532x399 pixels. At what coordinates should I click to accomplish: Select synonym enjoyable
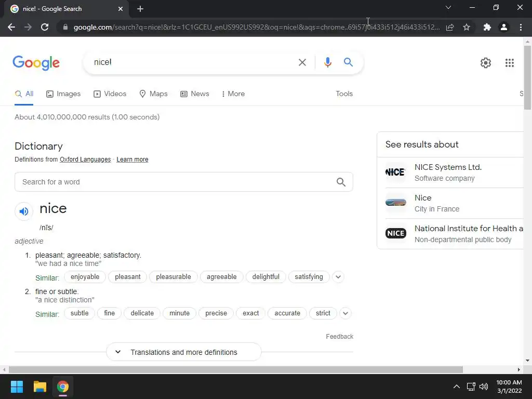[85, 277]
